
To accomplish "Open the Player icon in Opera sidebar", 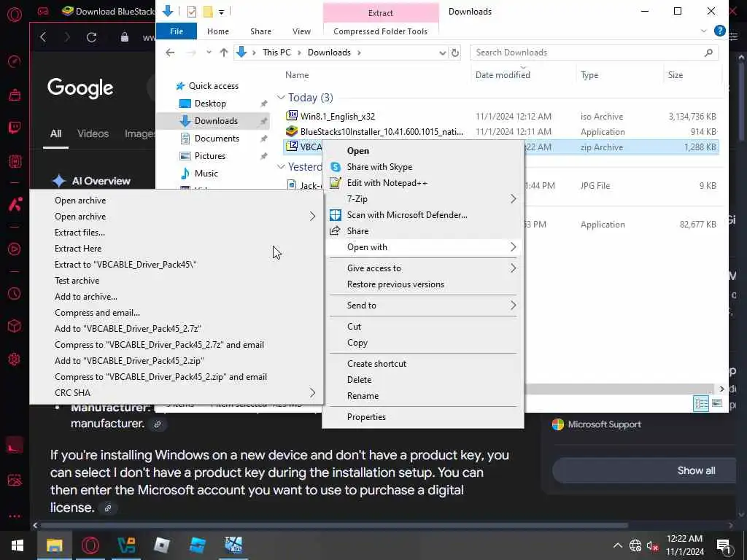I will pos(15,249).
